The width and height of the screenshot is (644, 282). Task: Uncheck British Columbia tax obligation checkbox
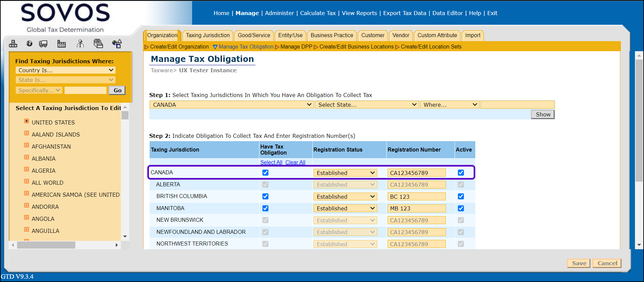[x=265, y=196]
